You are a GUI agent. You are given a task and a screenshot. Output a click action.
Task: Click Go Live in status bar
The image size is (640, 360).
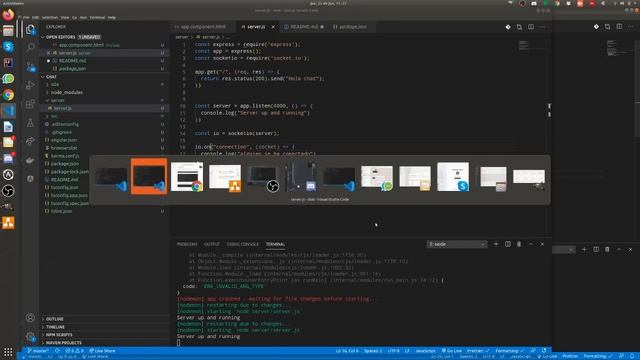pyautogui.click(x=452, y=351)
